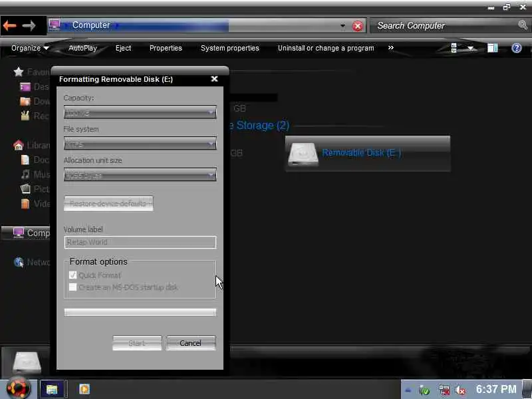Close the Formatting Removable Disk dialog
This screenshot has height=399, width=532.
214,79
